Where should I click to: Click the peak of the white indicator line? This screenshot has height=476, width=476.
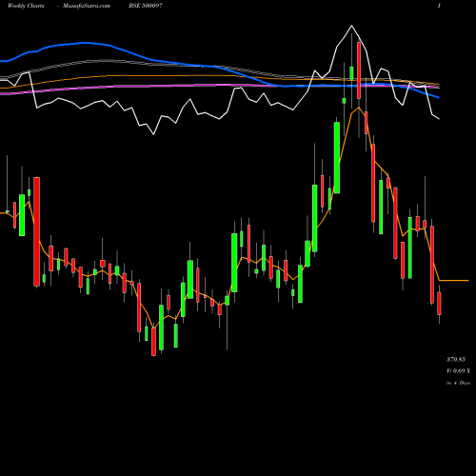pos(351,26)
